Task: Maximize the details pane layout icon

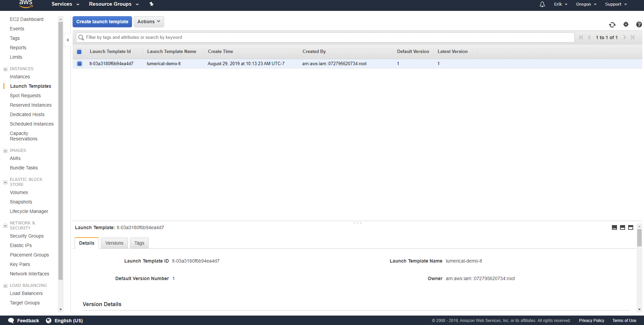Action: 630,227
